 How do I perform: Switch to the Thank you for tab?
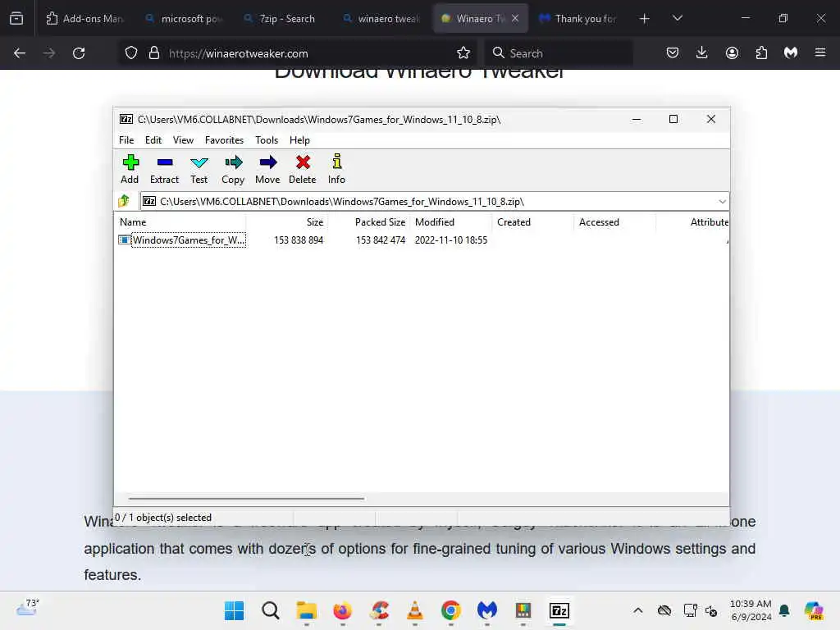point(578,19)
